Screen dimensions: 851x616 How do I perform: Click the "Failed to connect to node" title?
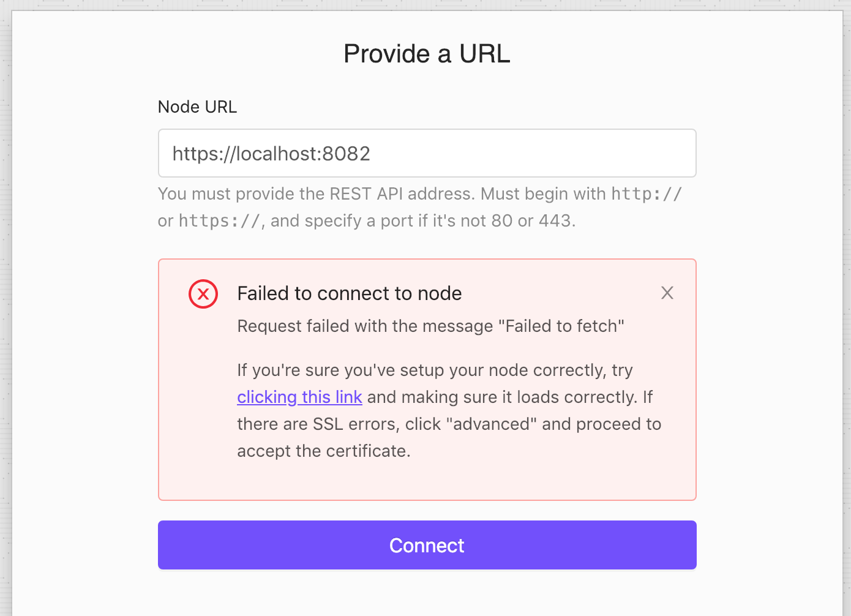pyautogui.click(x=349, y=293)
